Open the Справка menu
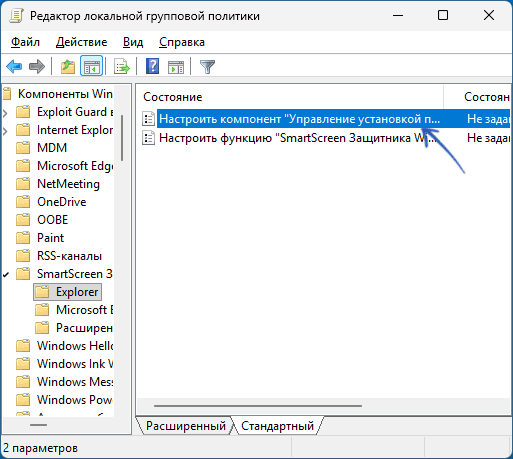513x459 pixels. (x=182, y=42)
